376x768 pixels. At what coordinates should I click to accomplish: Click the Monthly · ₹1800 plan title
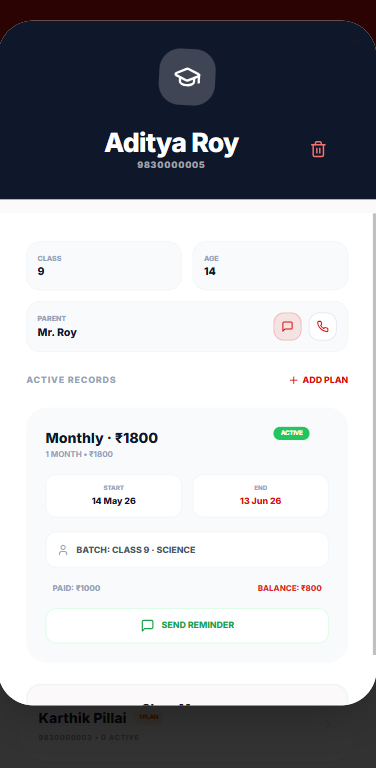(102, 438)
